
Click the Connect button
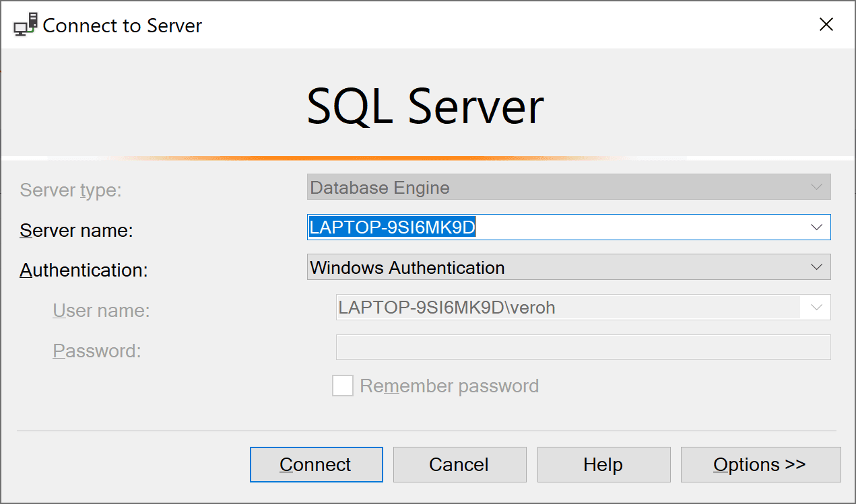tap(316, 464)
